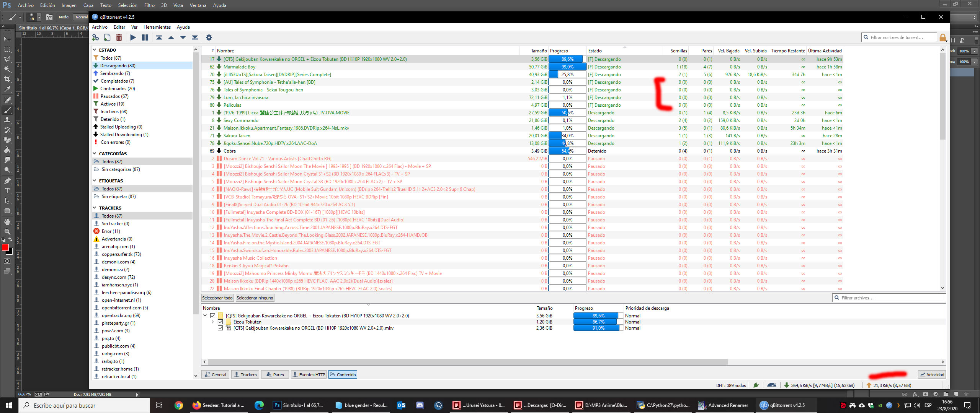Toggle the alternative speed limits speedometer icon

pos(772,385)
